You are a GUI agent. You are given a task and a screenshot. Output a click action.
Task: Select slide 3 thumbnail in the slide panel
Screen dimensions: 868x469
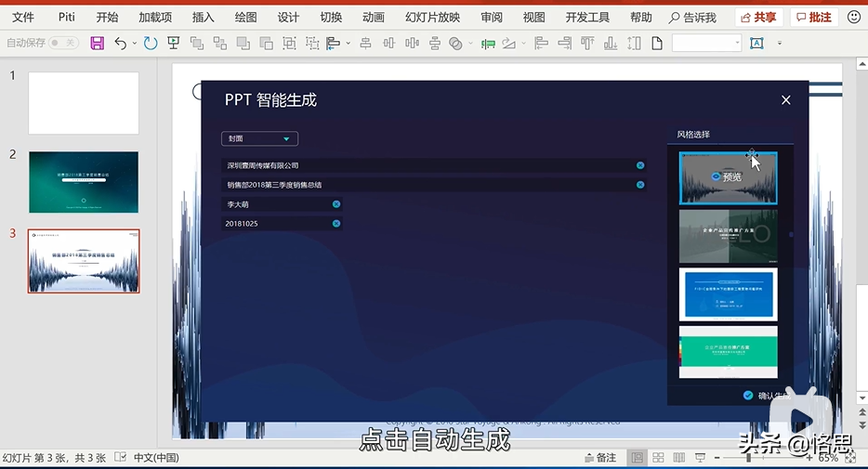click(x=84, y=261)
